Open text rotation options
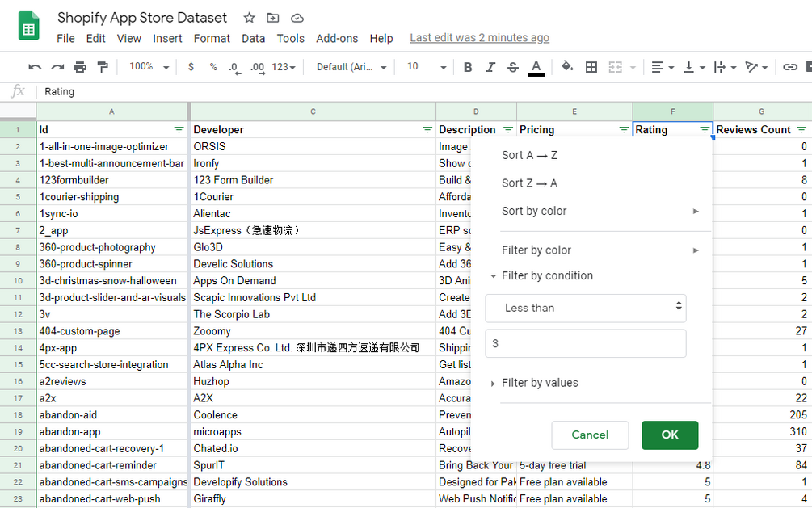The width and height of the screenshot is (812, 508). pos(756,67)
